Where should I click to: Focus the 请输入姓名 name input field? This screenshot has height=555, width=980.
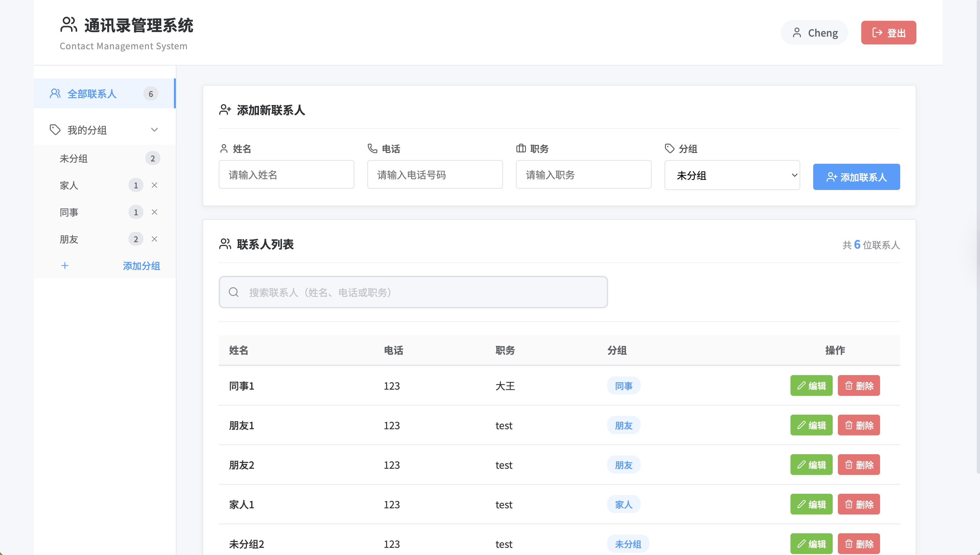pos(286,175)
